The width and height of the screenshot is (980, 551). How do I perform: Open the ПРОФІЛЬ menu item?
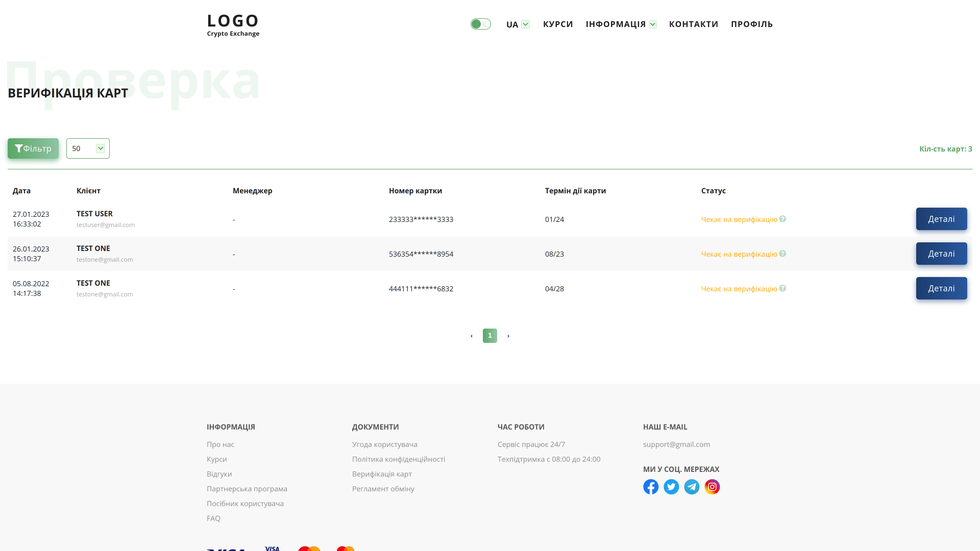[x=752, y=24]
